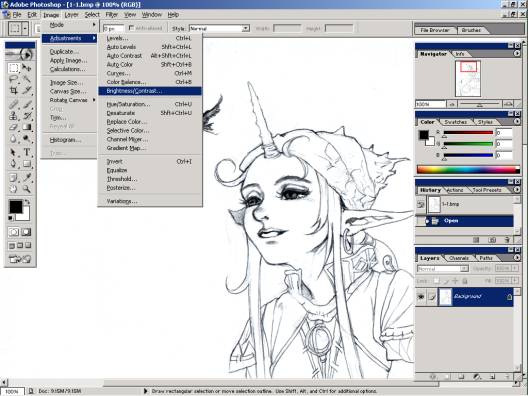The image size is (528, 396).
Task: Enable Quick Mask mode in the toolbox
Action: [26, 232]
